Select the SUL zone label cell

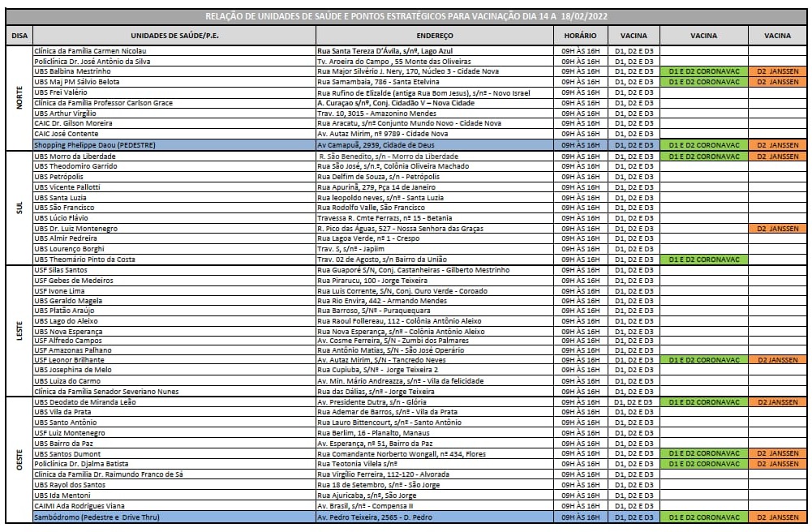point(19,208)
